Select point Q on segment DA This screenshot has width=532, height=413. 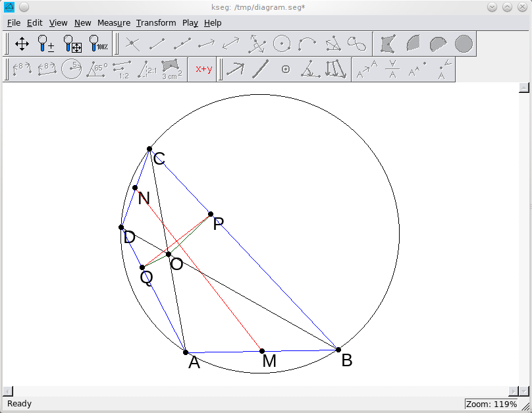(x=142, y=267)
